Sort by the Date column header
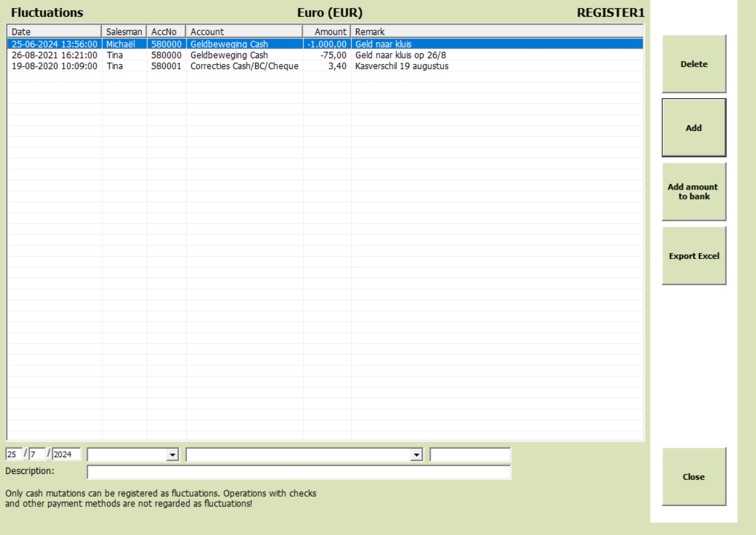 pyautogui.click(x=54, y=31)
